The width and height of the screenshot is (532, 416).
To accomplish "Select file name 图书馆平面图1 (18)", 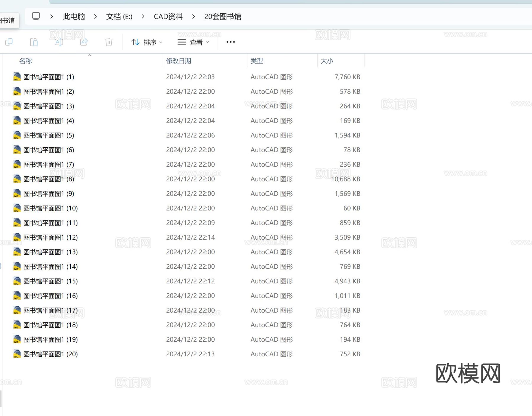I will (x=51, y=325).
